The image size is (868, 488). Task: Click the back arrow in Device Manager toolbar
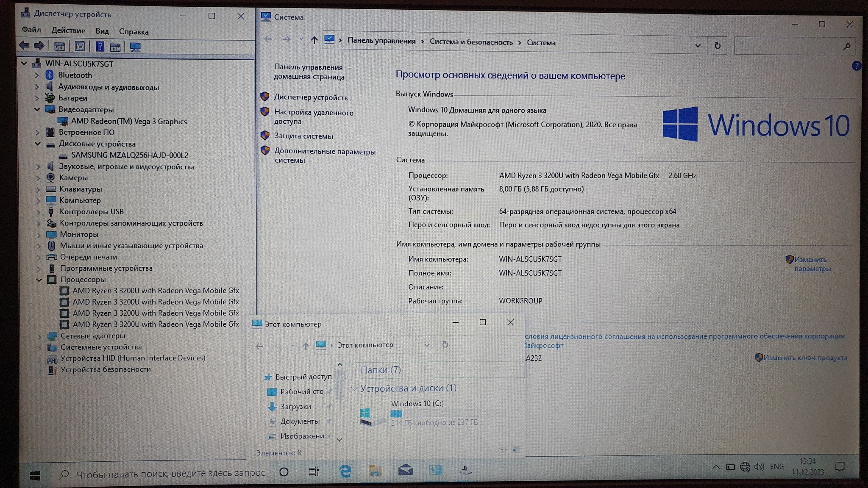(x=24, y=46)
